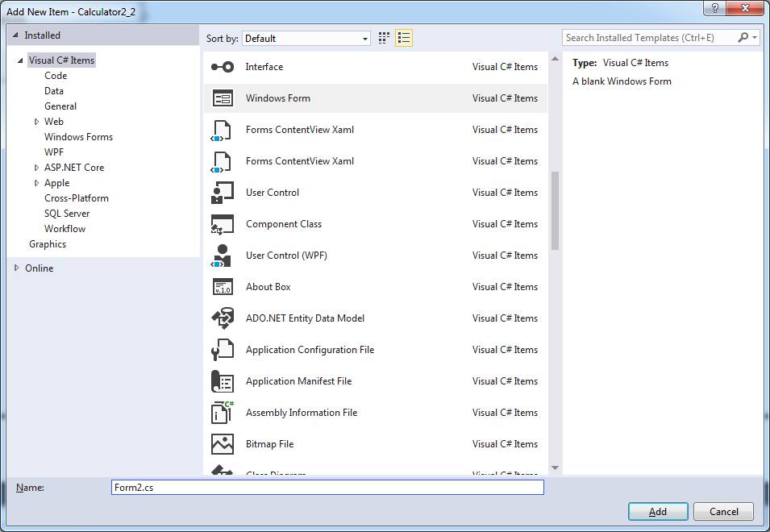Image resolution: width=770 pixels, height=532 pixels.
Task: Click the Interface template icon
Action: pyautogui.click(x=222, y=67)
